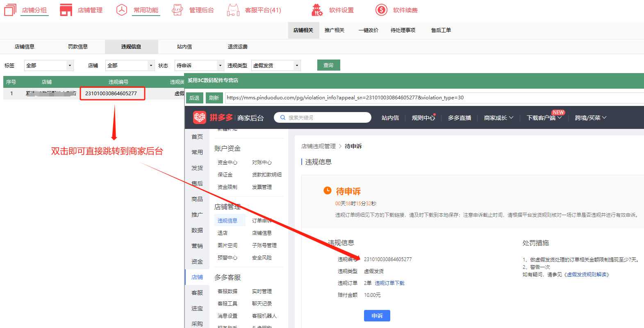Image resolution: width=644 pixels, height=328 pixels.
Task: Click 站内信 in merchant top navigation
Action: click(390, 118)
